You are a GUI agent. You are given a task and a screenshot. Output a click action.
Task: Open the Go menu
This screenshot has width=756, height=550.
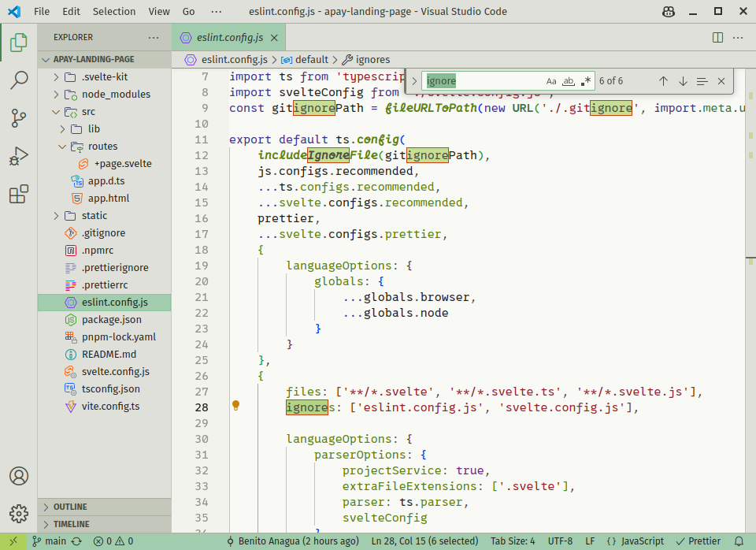point(188,12)
